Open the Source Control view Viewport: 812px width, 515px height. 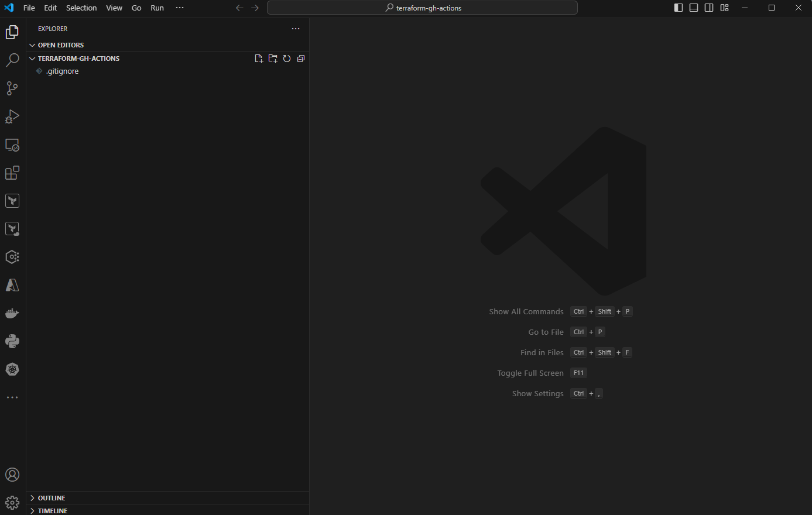coord(12,88)
